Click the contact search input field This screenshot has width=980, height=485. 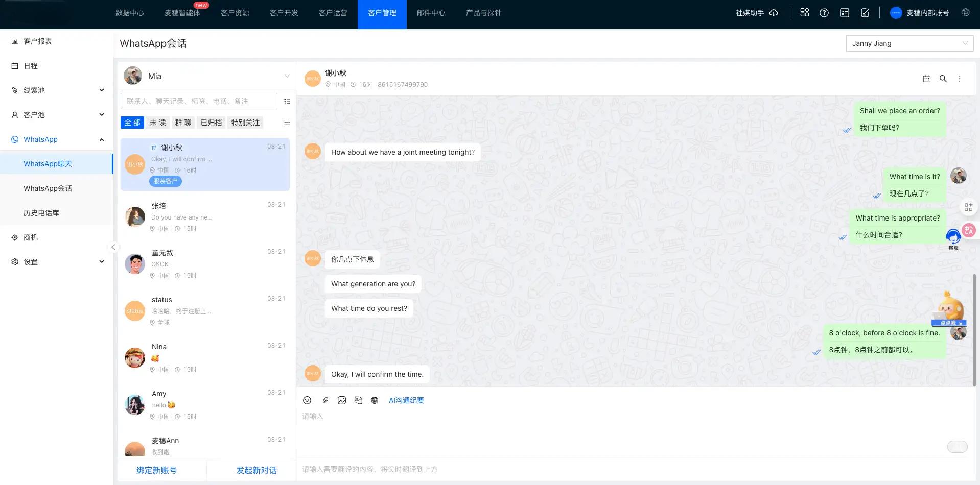(x=199, y=101)
